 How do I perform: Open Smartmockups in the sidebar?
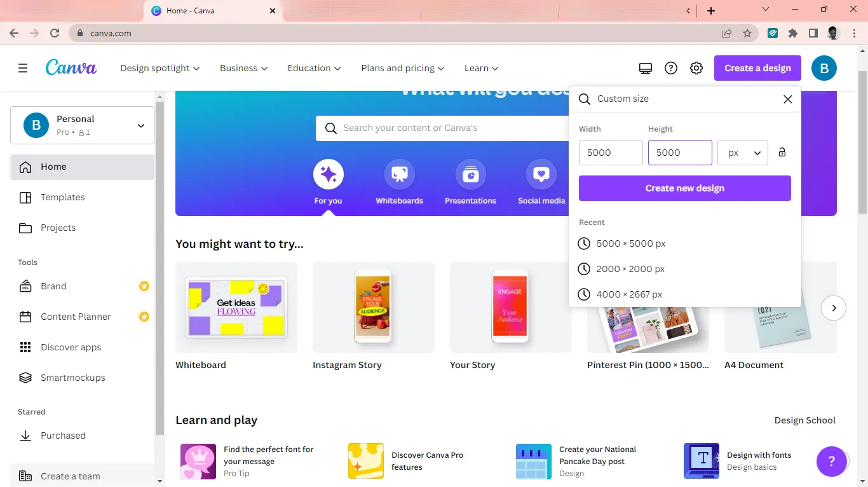coord(82,378)
